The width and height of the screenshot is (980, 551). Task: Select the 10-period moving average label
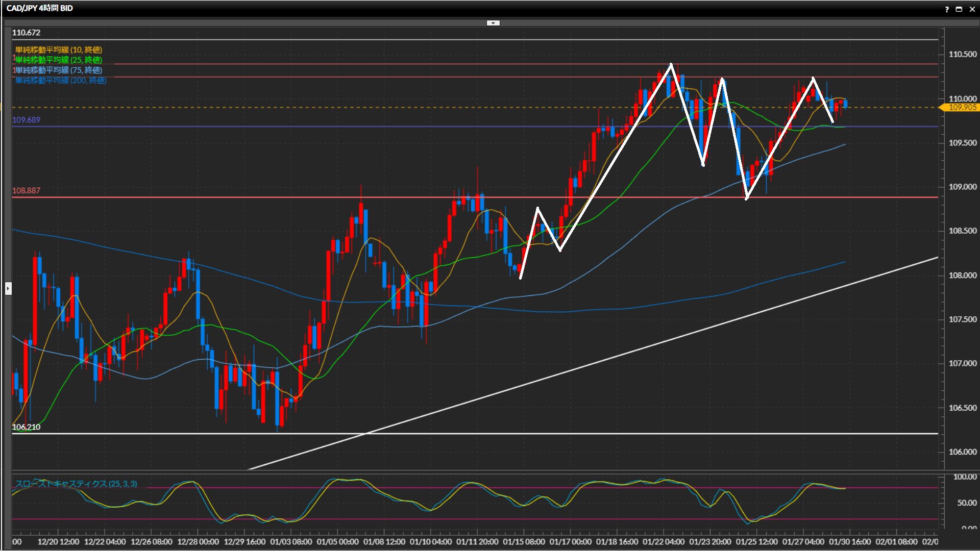59,49
